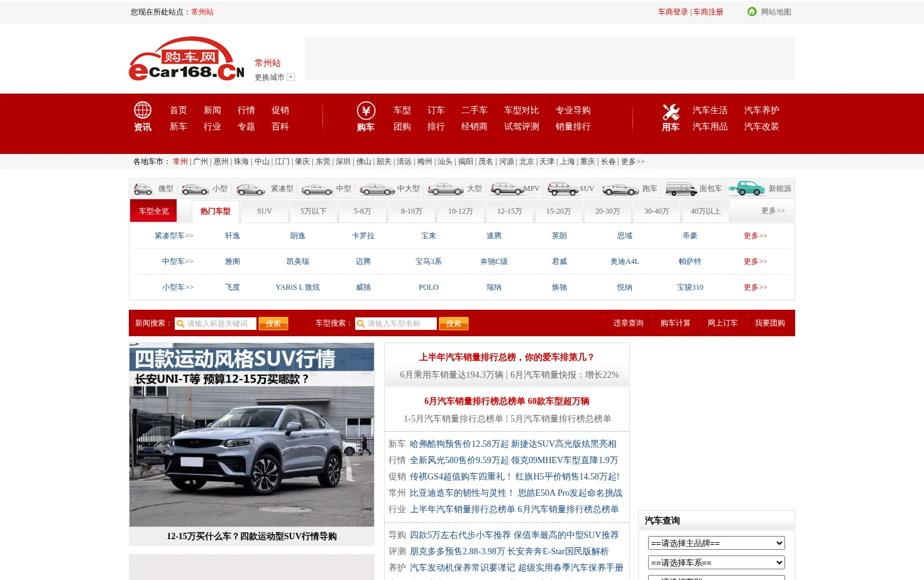Open the 请选择主品牌 brand dropdown

click(x=717, y=543)
